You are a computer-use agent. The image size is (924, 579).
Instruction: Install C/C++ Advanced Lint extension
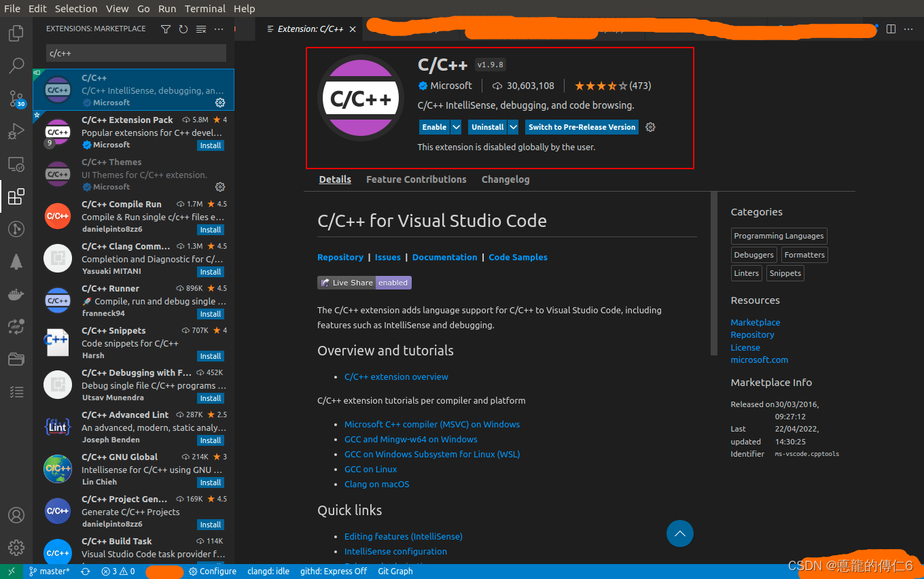click(211, 440)
